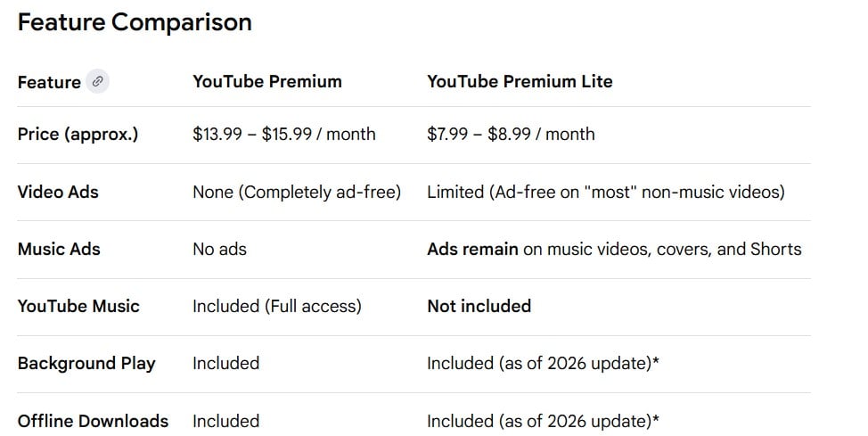
Task: Click the YouTube Music row label
Action: [78, 306]
